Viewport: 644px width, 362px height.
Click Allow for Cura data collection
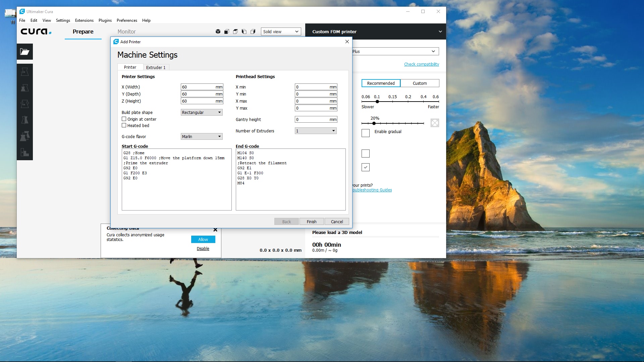click(x=203, y=239)
